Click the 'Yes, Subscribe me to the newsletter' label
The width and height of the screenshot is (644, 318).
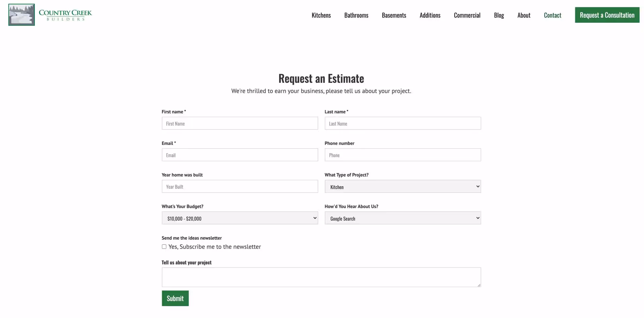pyautogui.click(x=215, y=247)
